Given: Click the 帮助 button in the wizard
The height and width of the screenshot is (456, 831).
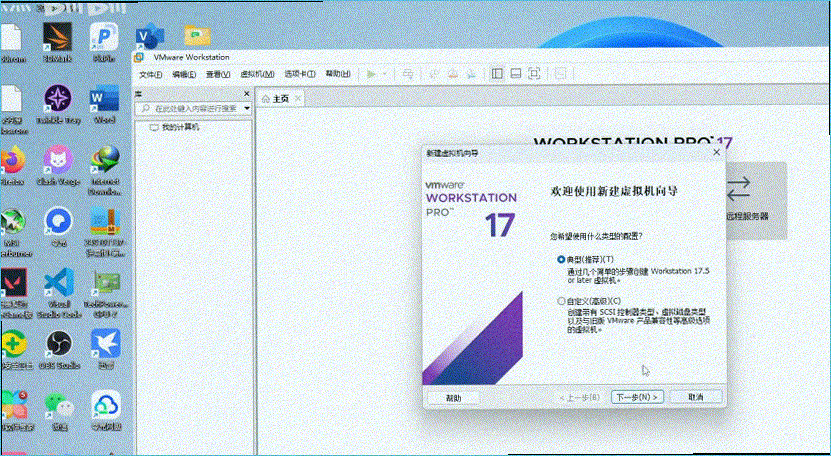Looking at the screenshot, I should 454,398.
